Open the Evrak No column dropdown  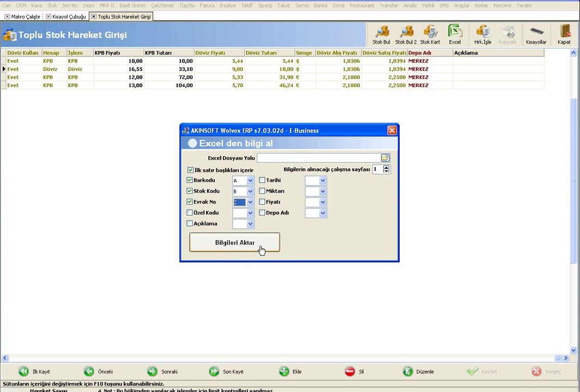coord(250,202)
